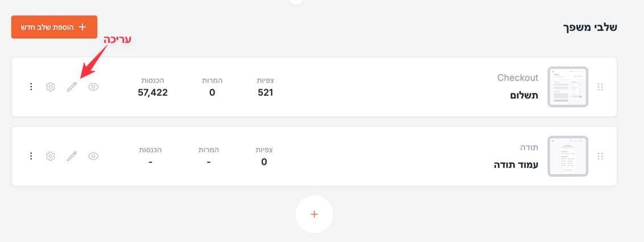Preview Thank-you step with the eye icon
Image resolution: width=644 pixels, height=242 pixels.
pyautogui.click(x=93, y=156)
